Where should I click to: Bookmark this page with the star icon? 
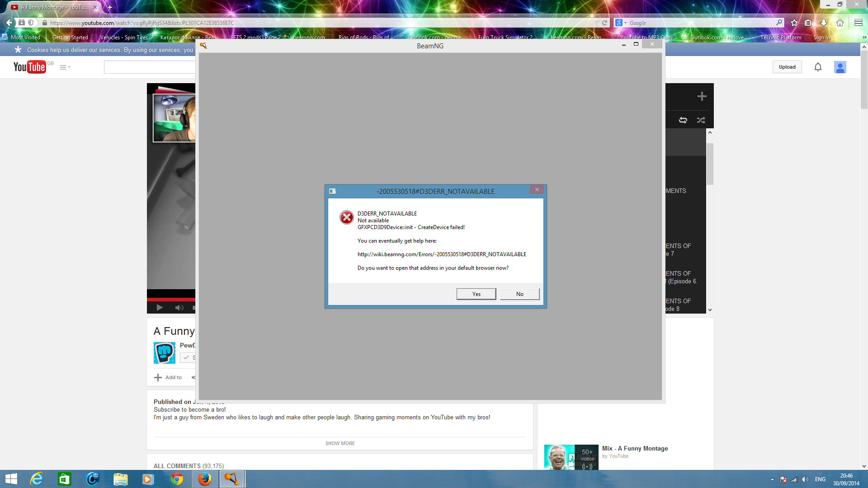(x=794, y=23)
